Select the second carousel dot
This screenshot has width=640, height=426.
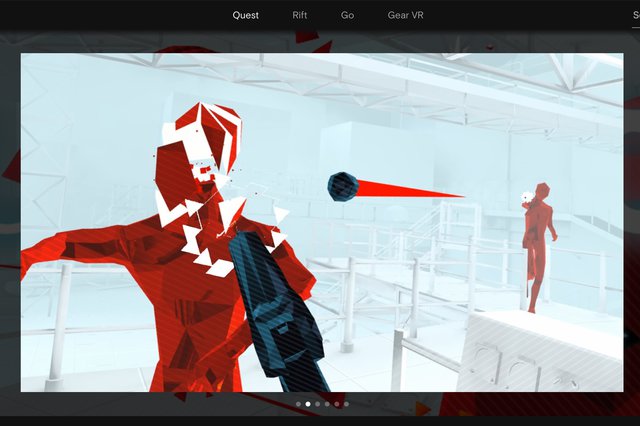point(308,404)
